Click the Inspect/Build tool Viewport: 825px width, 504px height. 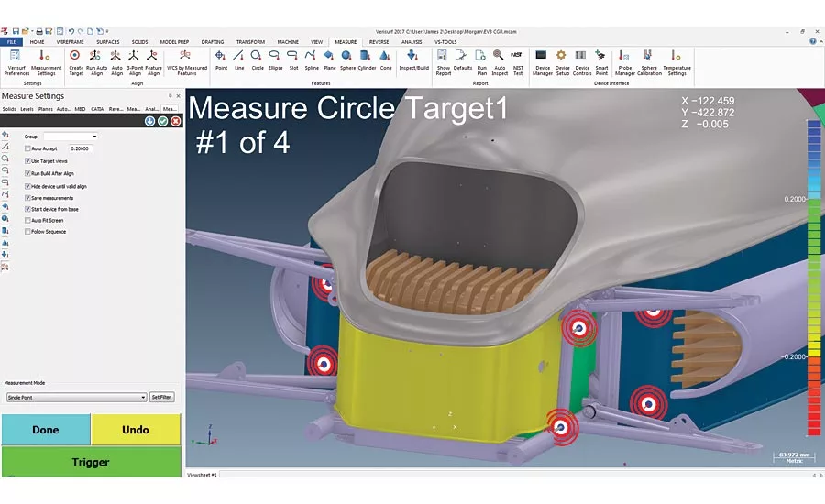413,60
